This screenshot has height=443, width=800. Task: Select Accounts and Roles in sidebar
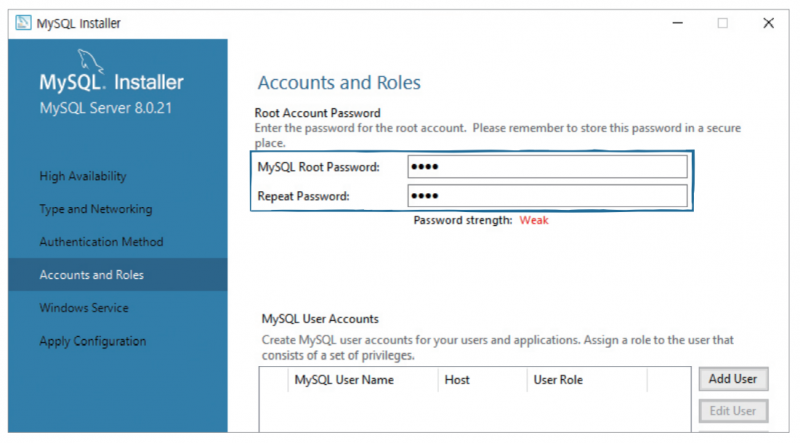tap(89, 275)
